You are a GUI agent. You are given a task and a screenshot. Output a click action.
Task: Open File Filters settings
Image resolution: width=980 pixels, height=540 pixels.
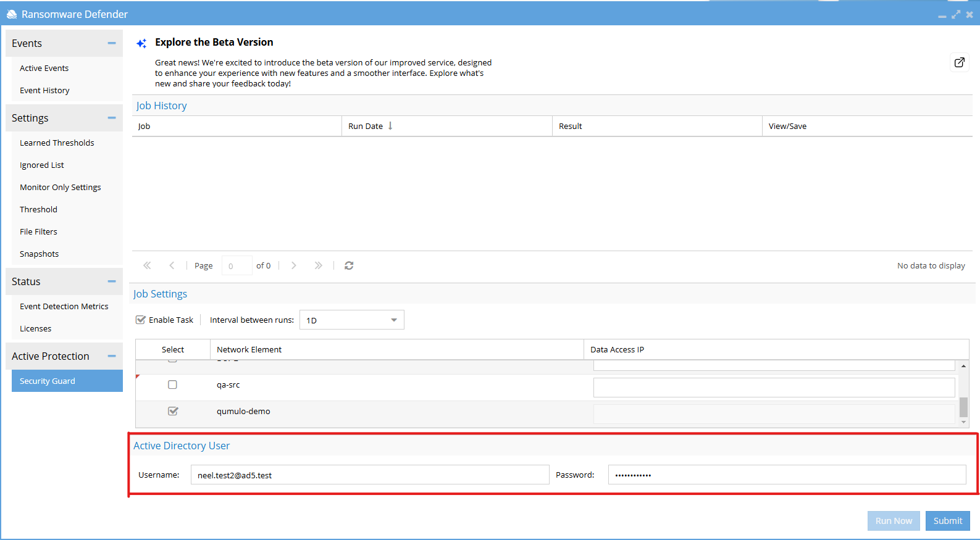[x=67, y=231]
